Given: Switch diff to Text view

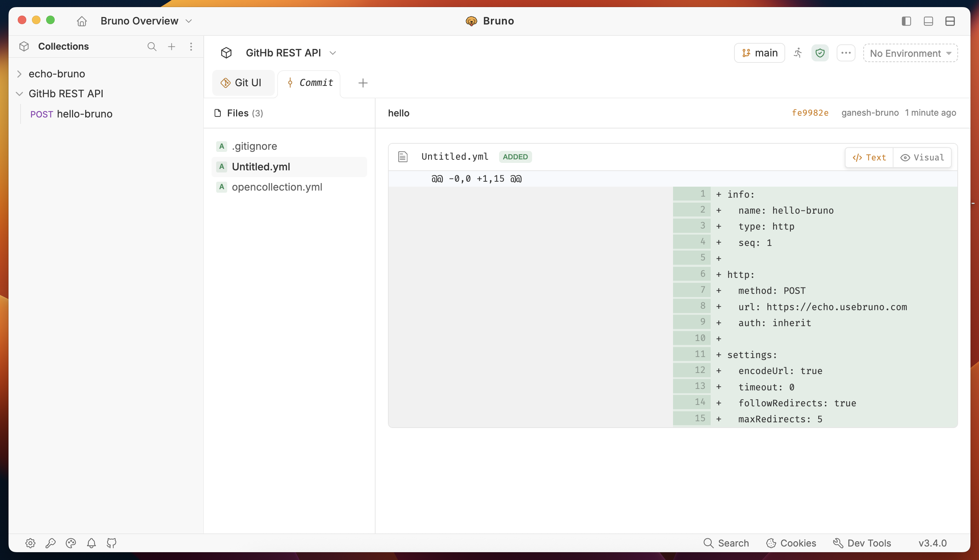Looking at the screenshot, I should (869, 157).
